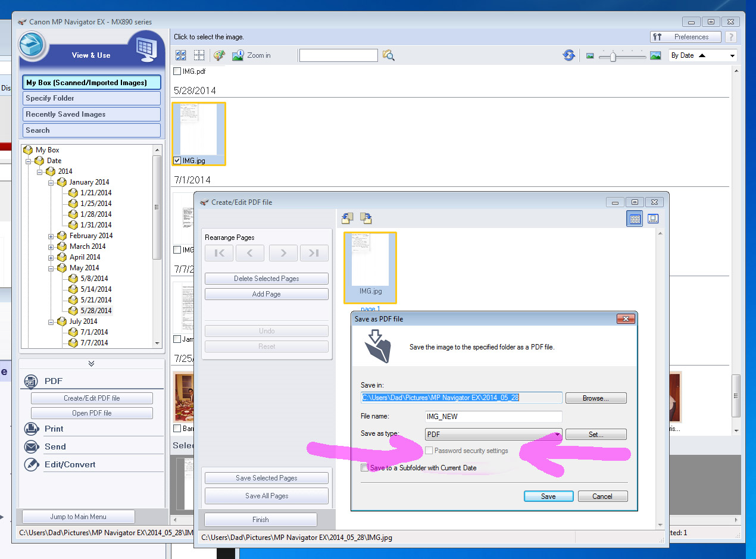Viewport: 756px width, 559px height.
Task: Select the rotate right icon in PDF editor
Action: click(366, 218)
